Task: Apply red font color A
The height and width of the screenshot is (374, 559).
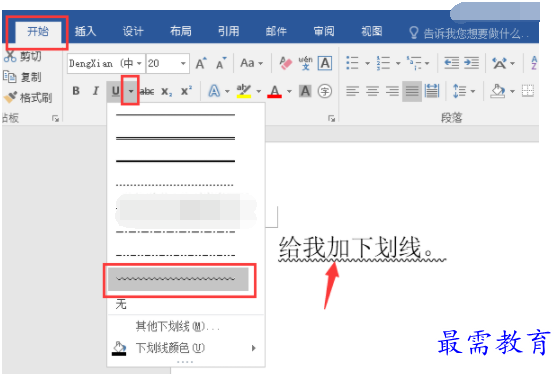Action: [x=275, y=91]
